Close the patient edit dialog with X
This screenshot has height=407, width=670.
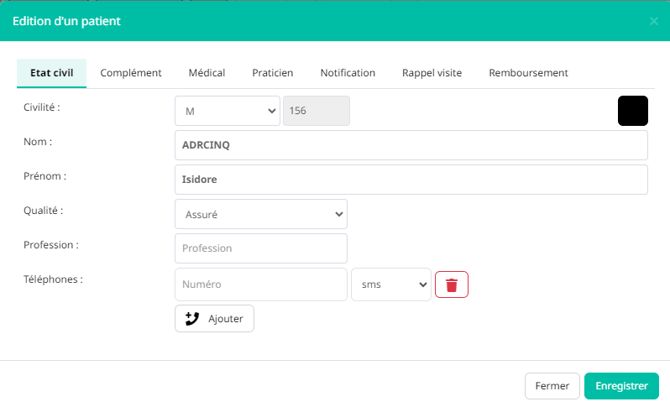tap(654, 21)
